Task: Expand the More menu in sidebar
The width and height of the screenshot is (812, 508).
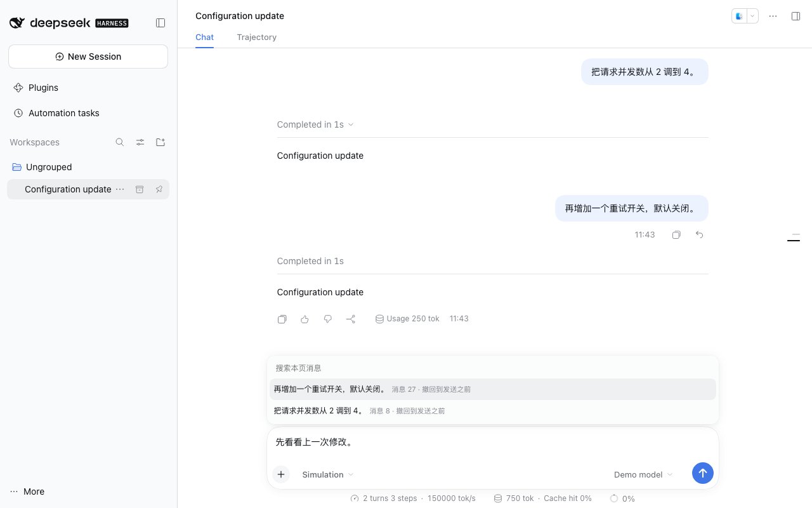Action: click(28, 491)
